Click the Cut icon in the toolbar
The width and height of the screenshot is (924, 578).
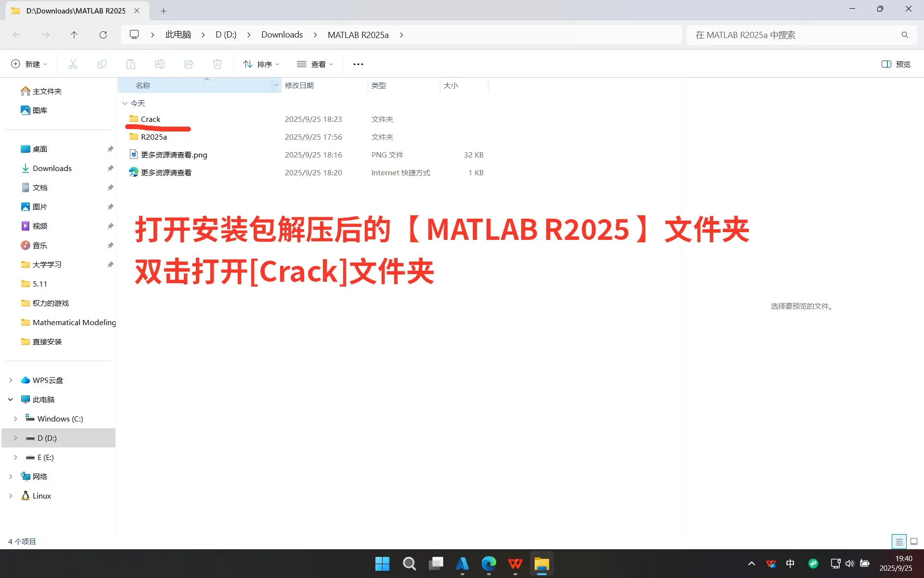[x=73, y=64]
